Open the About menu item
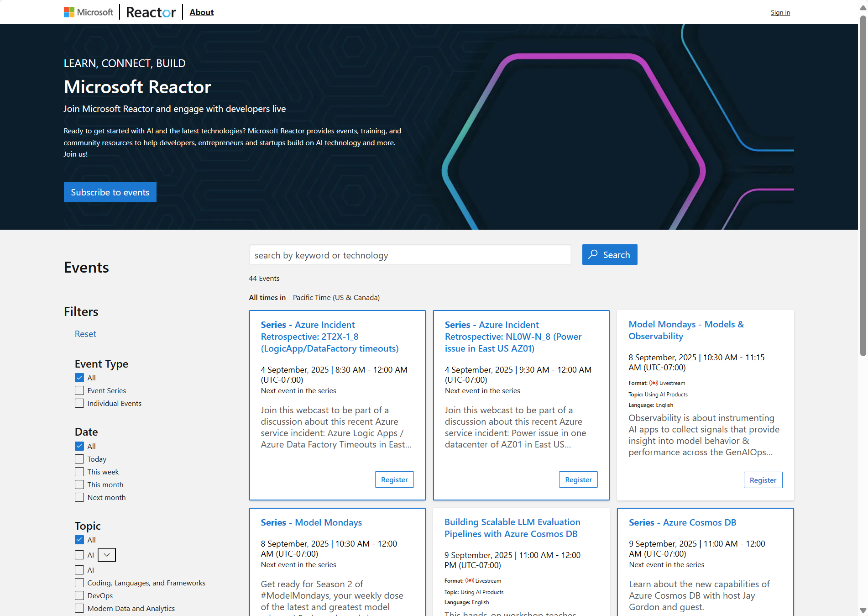 [x=201, y=12]
